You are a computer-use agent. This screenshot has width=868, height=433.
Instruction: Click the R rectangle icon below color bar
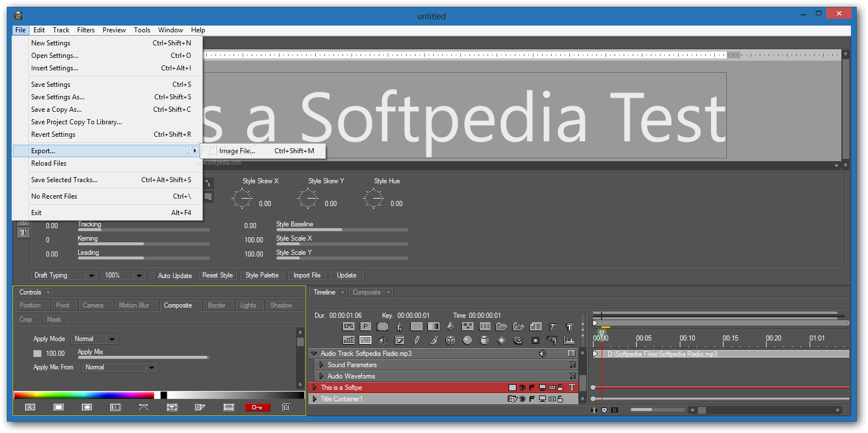coord(30,407)
